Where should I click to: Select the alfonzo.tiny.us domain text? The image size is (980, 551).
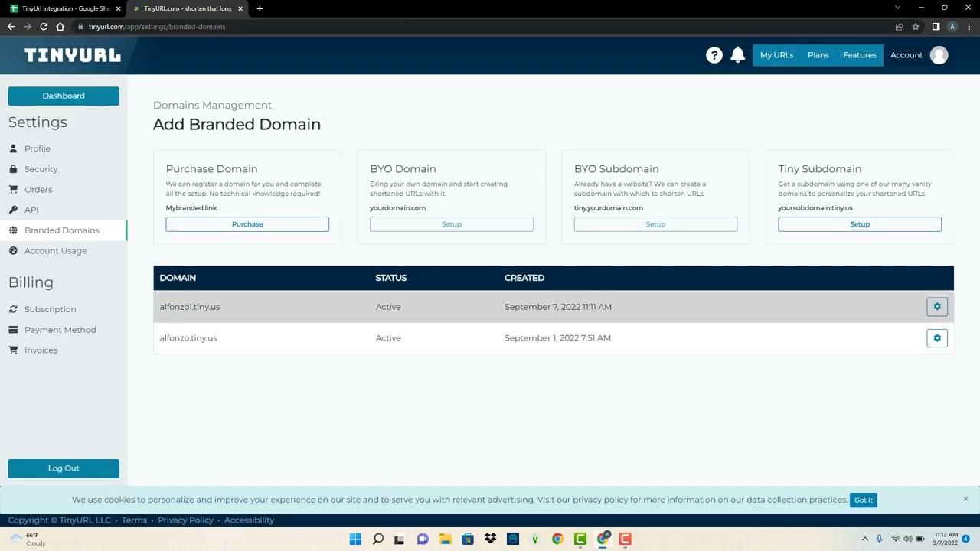tap(188, 338)
